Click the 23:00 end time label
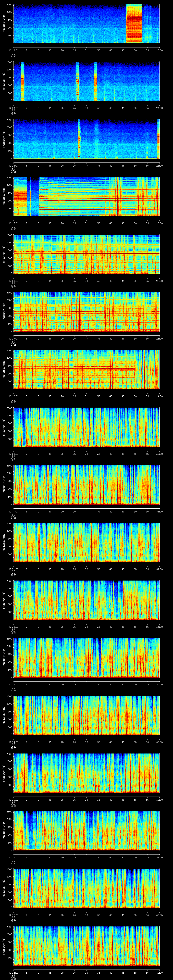The width and height of the screenshot is (173, 980). tap(159, 50)
